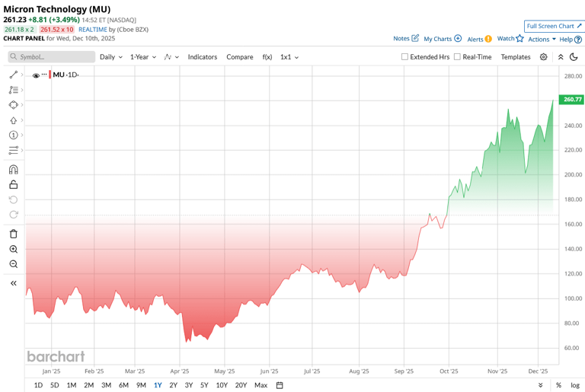Enable the Extended Hrs checkbox
Image resolution: width=585 pixels, height=392 pixels.
pos(405,57)
